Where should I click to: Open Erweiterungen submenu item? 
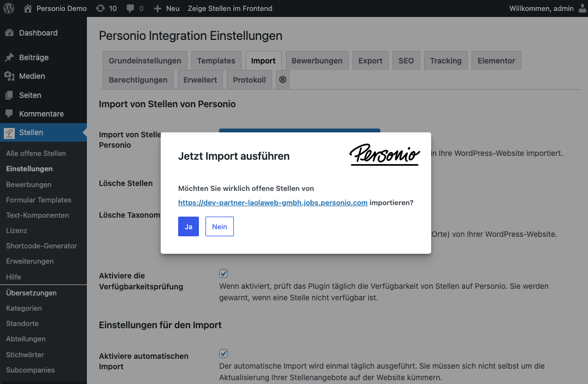pyautogui.click(x=30, y=261)
